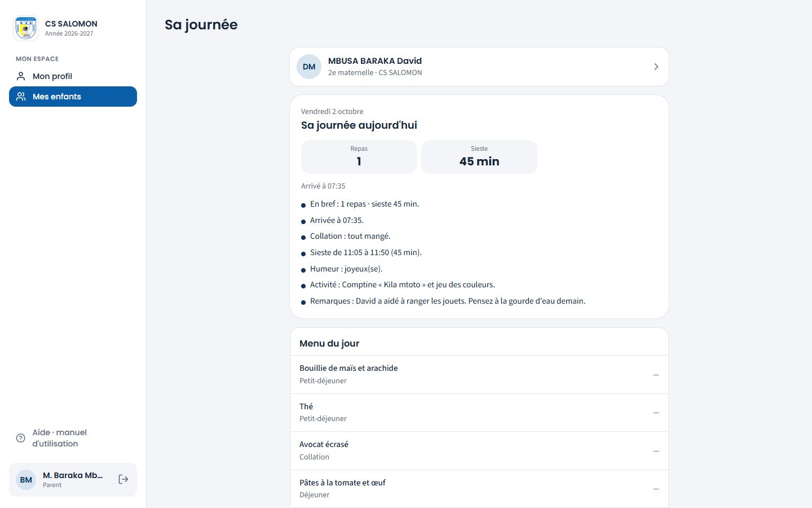Image resolution: width=812 pixels, height=508 pixels.
Task: Click the Menu du jour heading
Action: pos(329,343)
